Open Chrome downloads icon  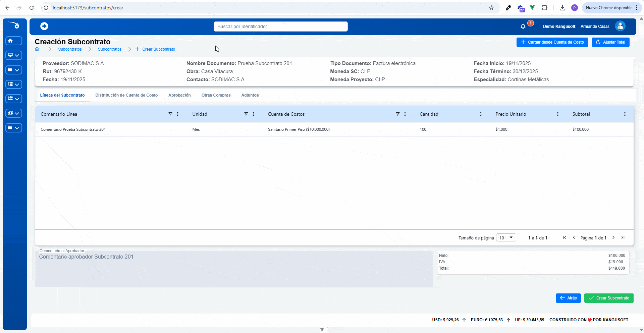562,8
